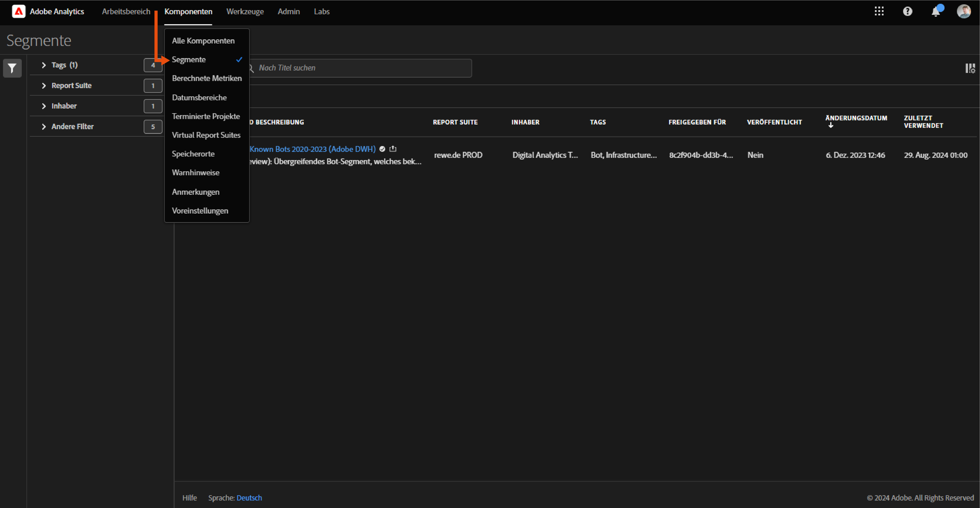Open the notifications bell icon
980x508 pixels.
click(x=936, y=12)
